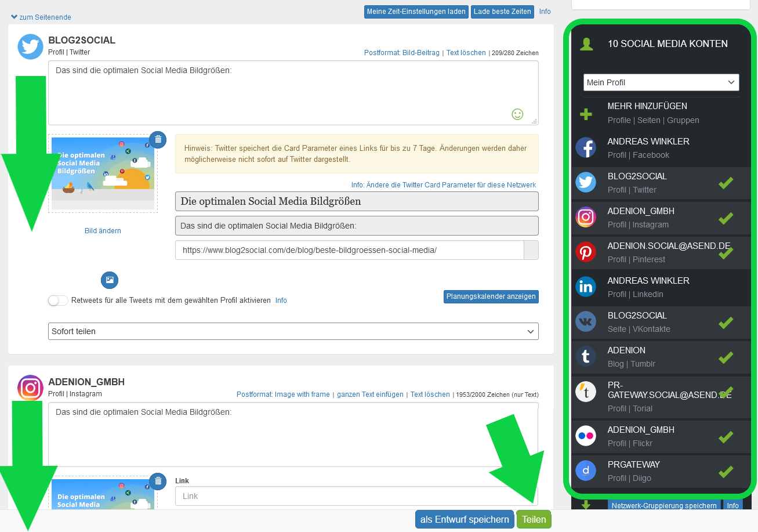Deselect the PRGATEWAY Diigo checkmark
This screenshot has width=758, height=532.
(x=726, y=471)
